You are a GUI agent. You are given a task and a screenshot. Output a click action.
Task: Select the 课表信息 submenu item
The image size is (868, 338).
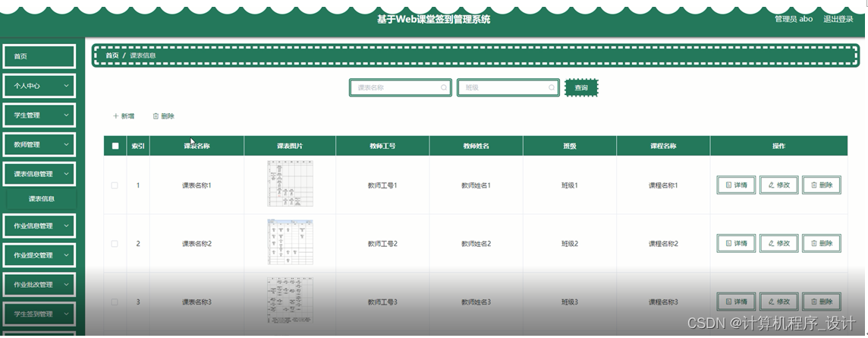(x=42, y=199)
